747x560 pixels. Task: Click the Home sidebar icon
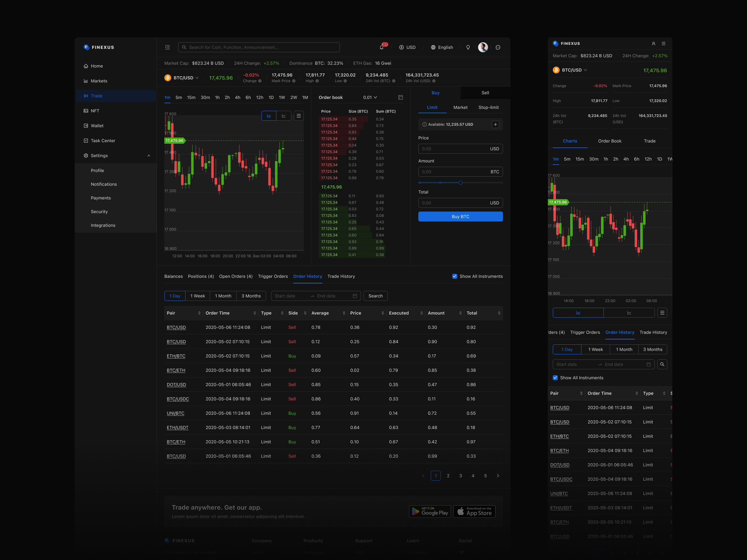pyautogui.click(x=86, y=66)
